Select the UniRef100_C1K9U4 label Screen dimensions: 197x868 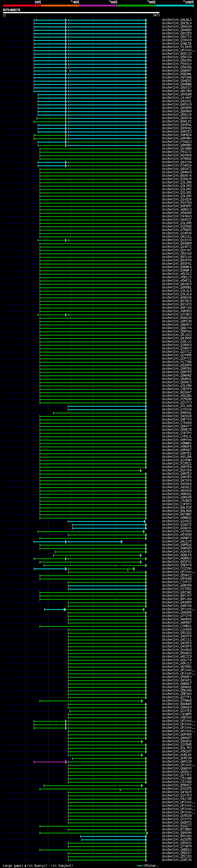177,629
